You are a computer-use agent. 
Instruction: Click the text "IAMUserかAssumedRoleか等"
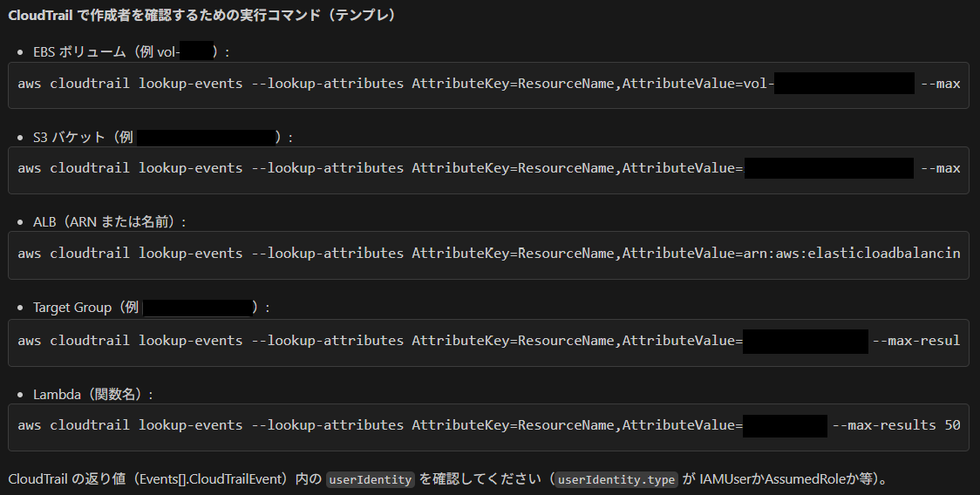pyautogui.click(x=786, y=479)
